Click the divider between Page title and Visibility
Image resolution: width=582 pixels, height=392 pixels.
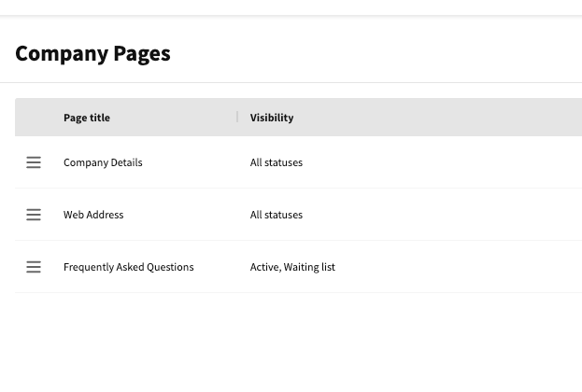[x=237, y=118]
